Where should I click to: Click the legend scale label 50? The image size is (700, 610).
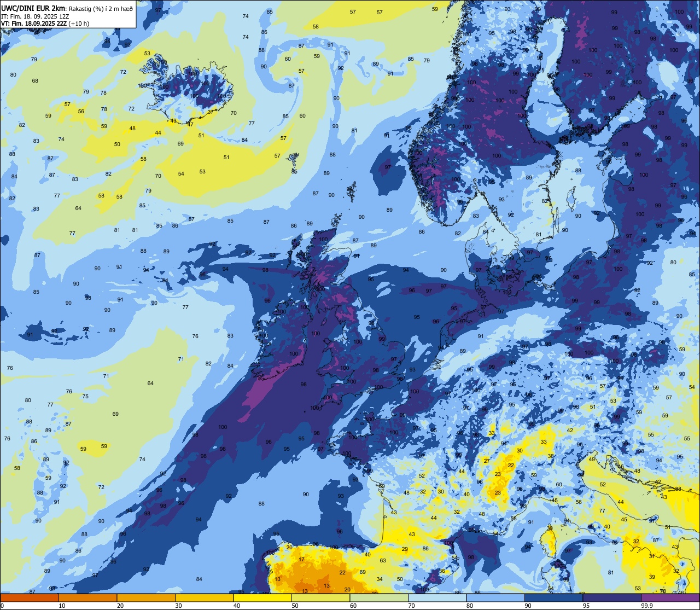295,606
